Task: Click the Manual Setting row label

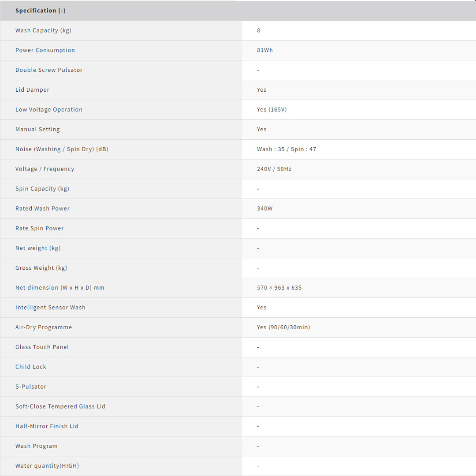Action: point(37,130)
